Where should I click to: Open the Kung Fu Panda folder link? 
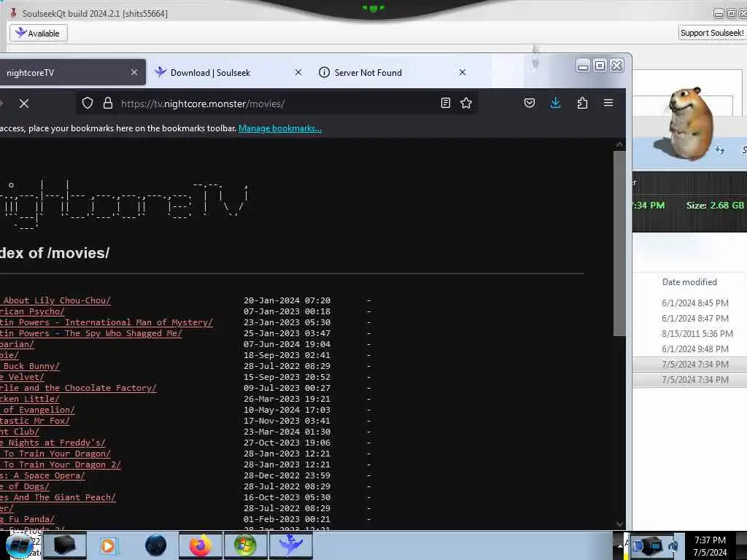pyautogui.click(x=27, y=519)
